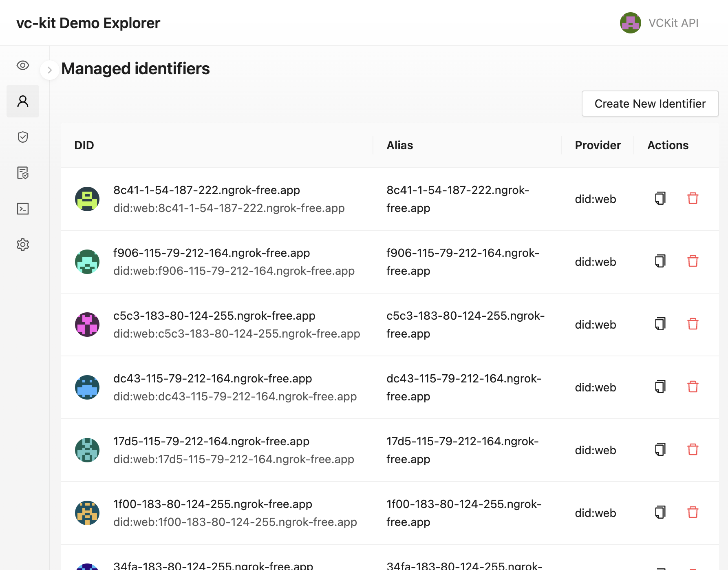Click identicon of 1f00-183-80-124-255 row

click(x=87, y=513)
